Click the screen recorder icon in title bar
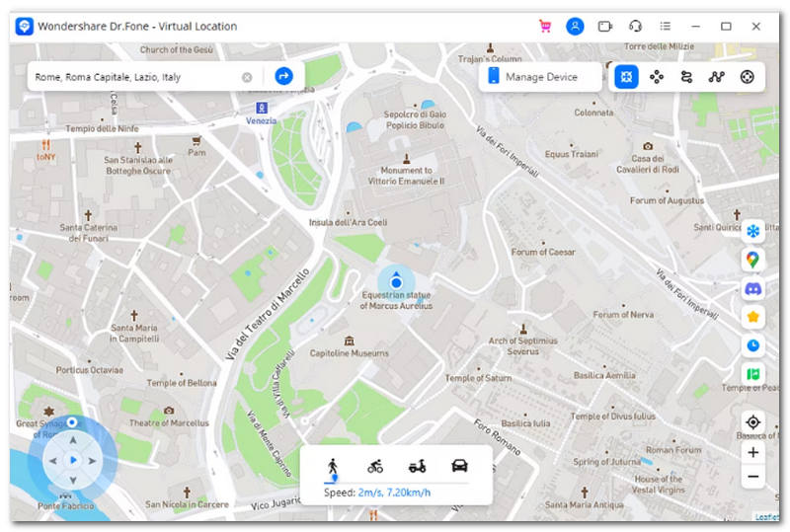Viewport: 790px width, 532px height. click(604, 27)
